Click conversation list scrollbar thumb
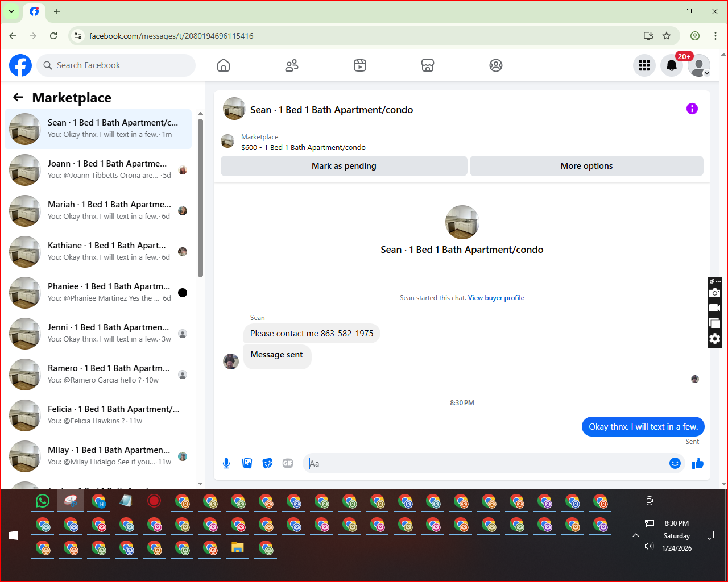 (x=200, y=198)
